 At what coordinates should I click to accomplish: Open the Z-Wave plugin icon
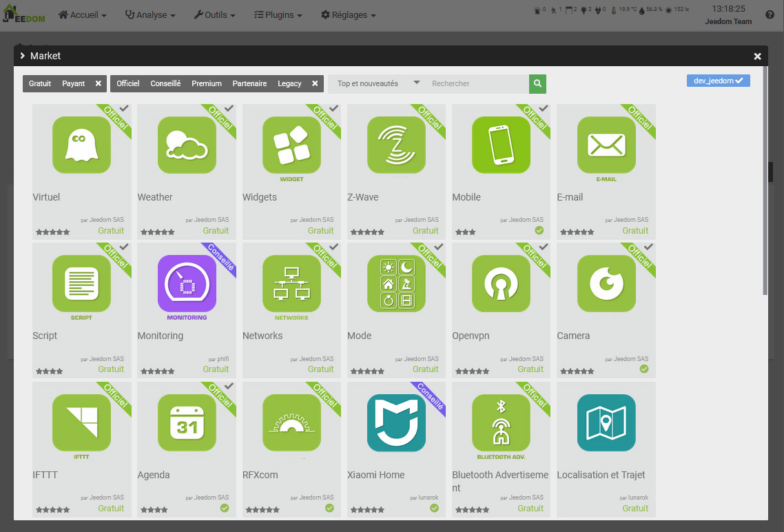(397, 145)
